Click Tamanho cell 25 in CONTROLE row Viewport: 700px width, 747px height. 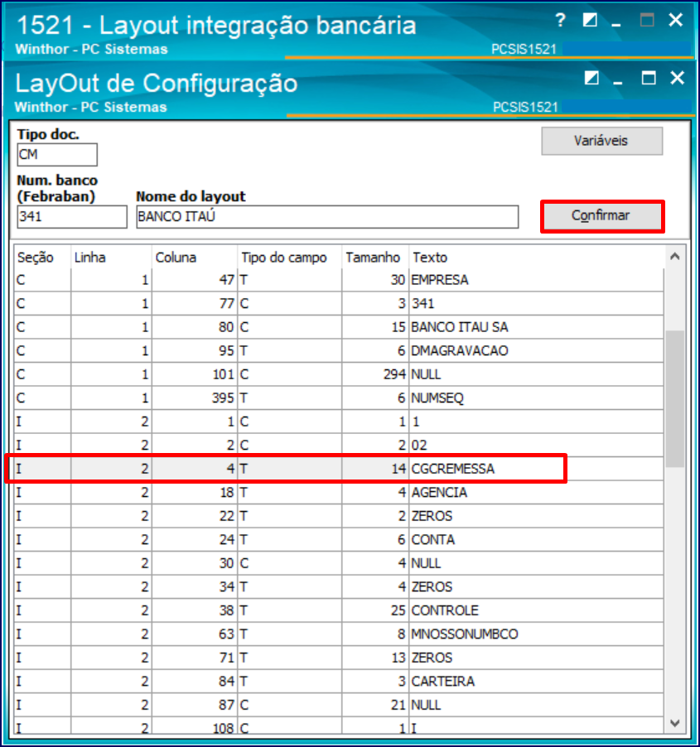click(x=375, y=610)
